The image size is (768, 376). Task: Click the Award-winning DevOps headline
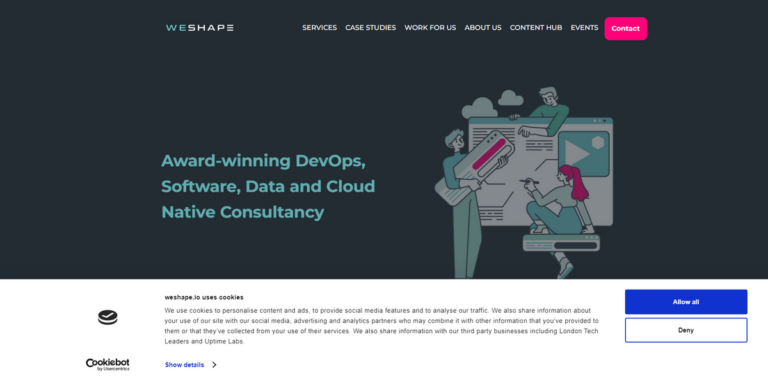[268, 187]
